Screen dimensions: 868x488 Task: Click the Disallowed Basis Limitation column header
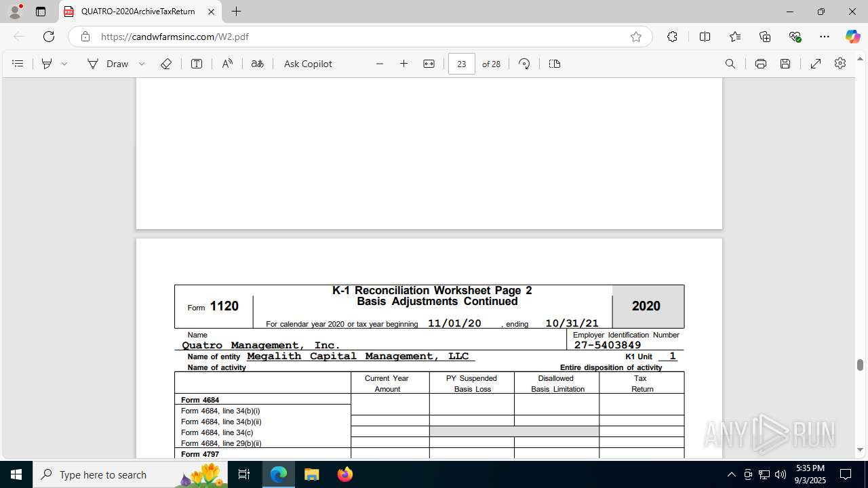[557, 384]
